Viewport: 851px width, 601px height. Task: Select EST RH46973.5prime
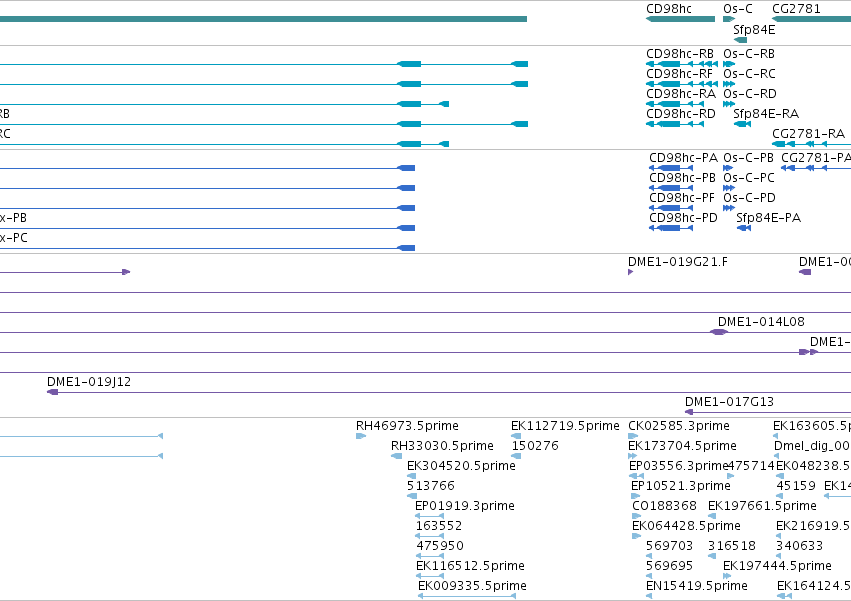coord(407,426)
